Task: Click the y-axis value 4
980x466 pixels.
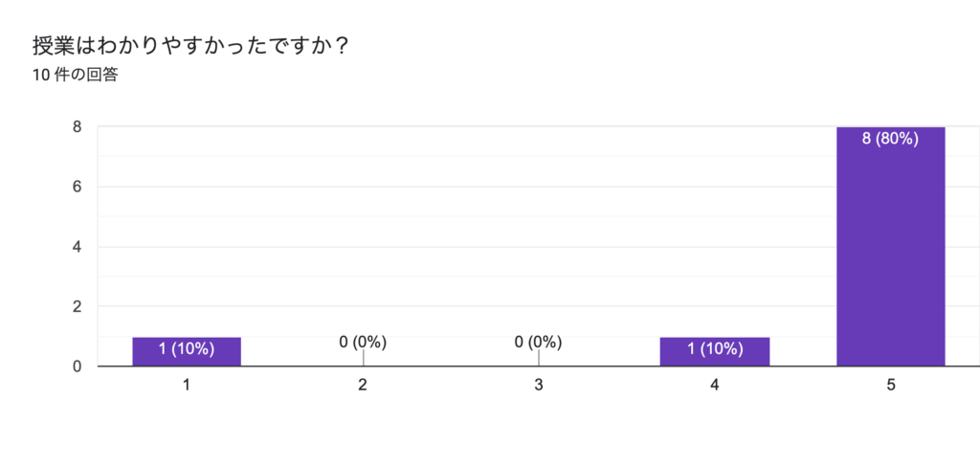Action: coord(77,247)
